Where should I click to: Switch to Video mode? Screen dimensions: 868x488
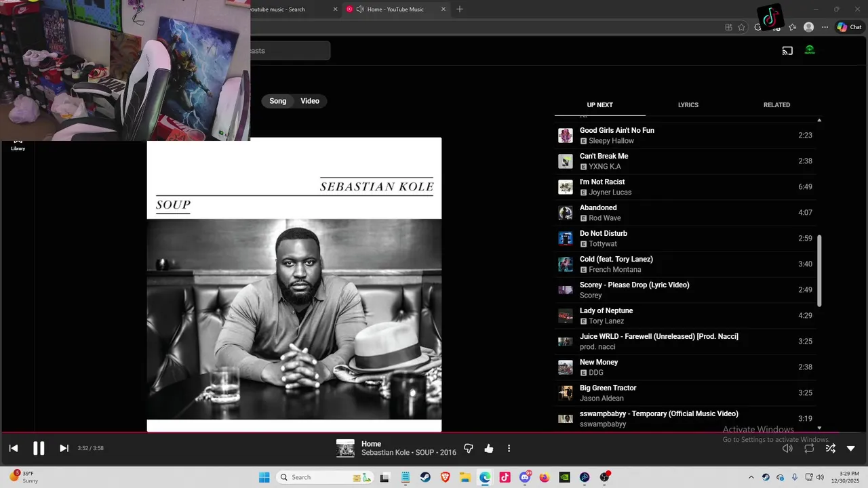pyautogui.click(x=310, y=101)
